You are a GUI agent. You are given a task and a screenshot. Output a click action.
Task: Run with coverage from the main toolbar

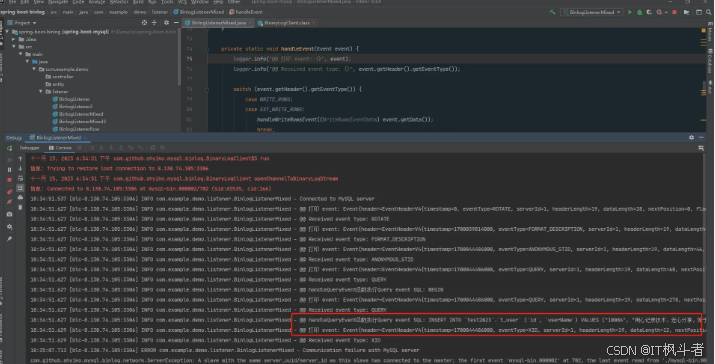pyautogui.click(x=649, y=12)
